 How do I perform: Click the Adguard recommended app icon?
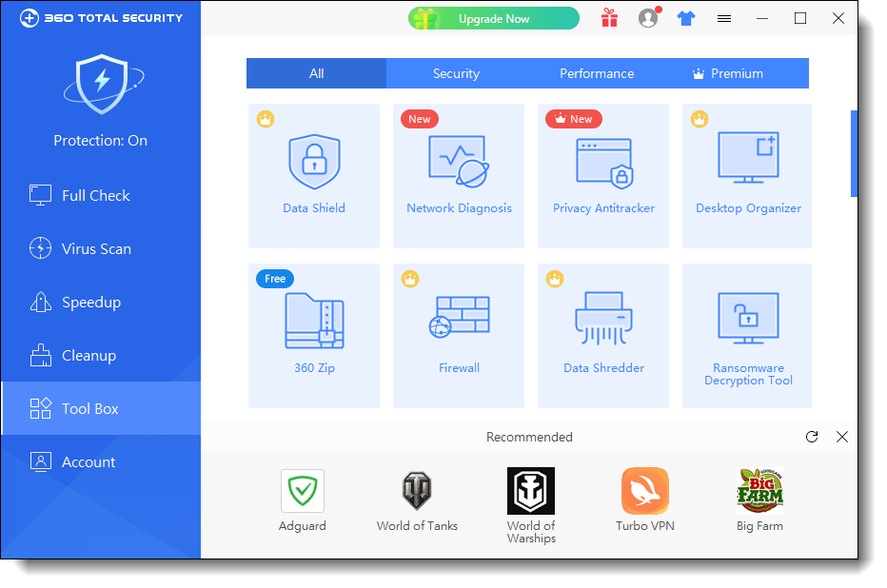[x=303, y=491]
